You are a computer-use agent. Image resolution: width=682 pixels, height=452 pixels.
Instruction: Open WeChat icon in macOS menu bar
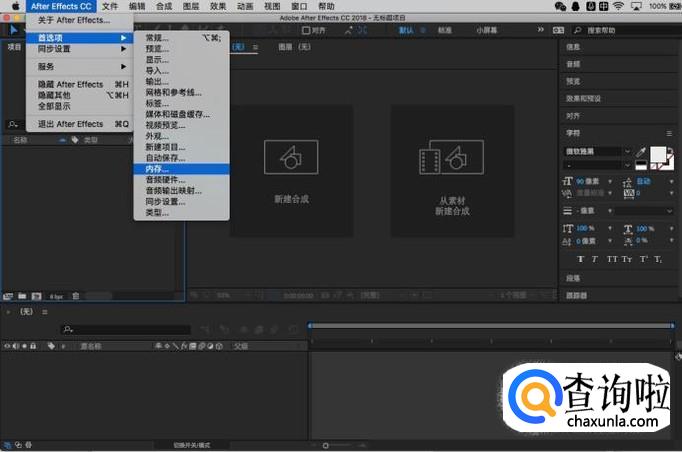(x=561, y=6)
